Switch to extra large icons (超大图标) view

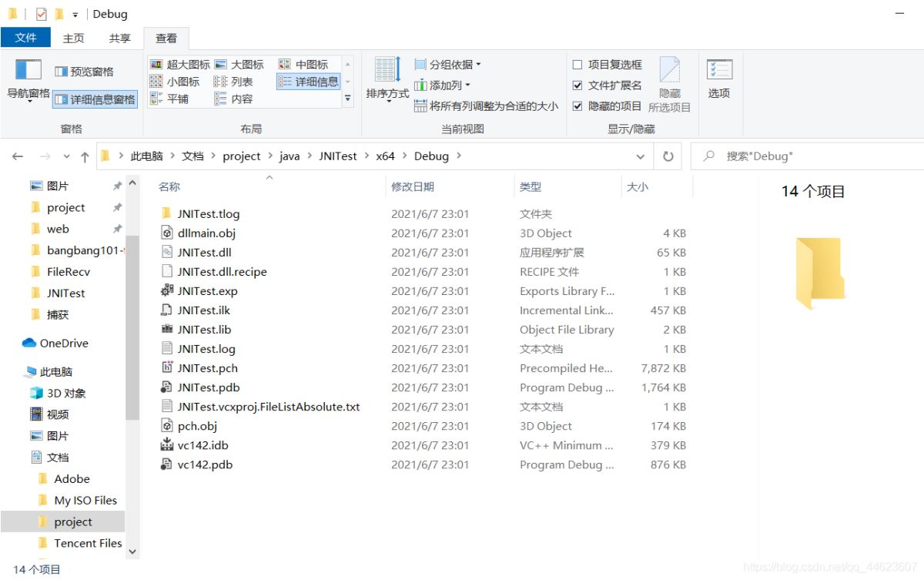[x=179, y=65]
